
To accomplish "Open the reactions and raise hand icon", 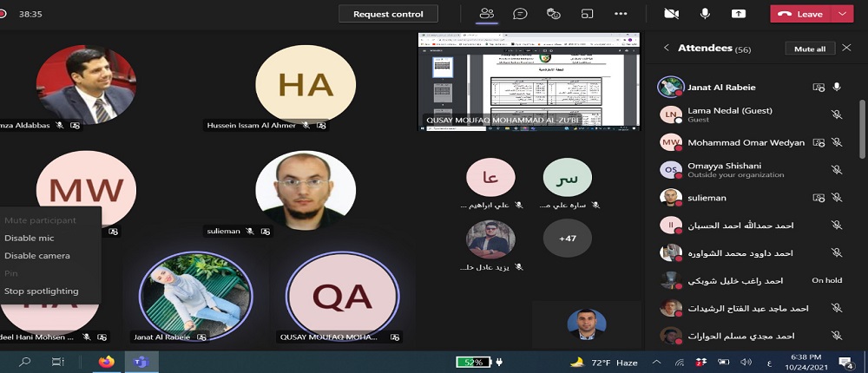I will [554, 14].
